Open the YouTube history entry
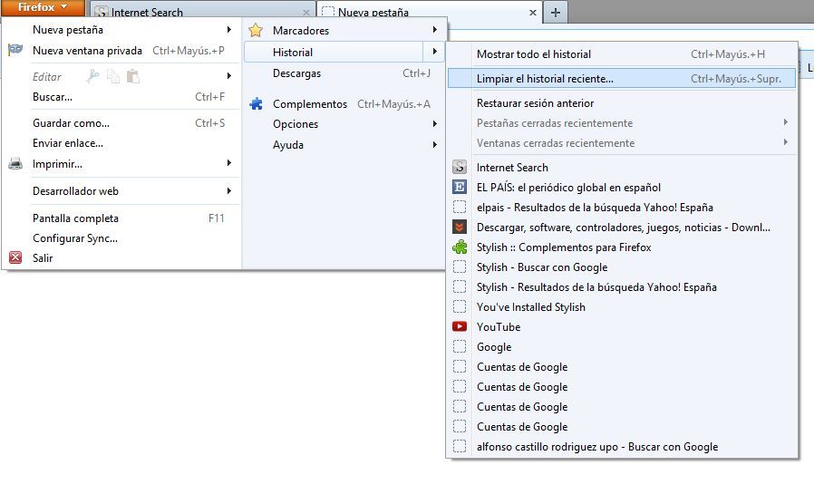Viewport: 814px width, 504px height. [x=622, y=326]
